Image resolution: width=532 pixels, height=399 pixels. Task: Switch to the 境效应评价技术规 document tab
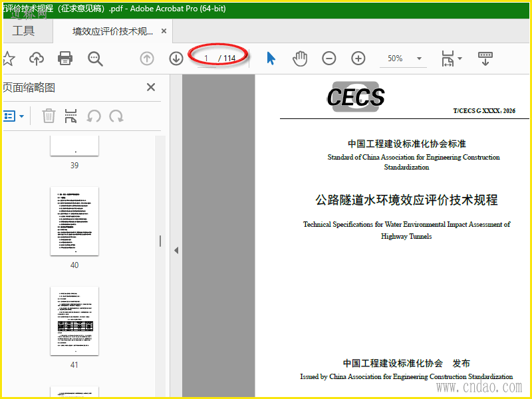click(x=112, y=31)
